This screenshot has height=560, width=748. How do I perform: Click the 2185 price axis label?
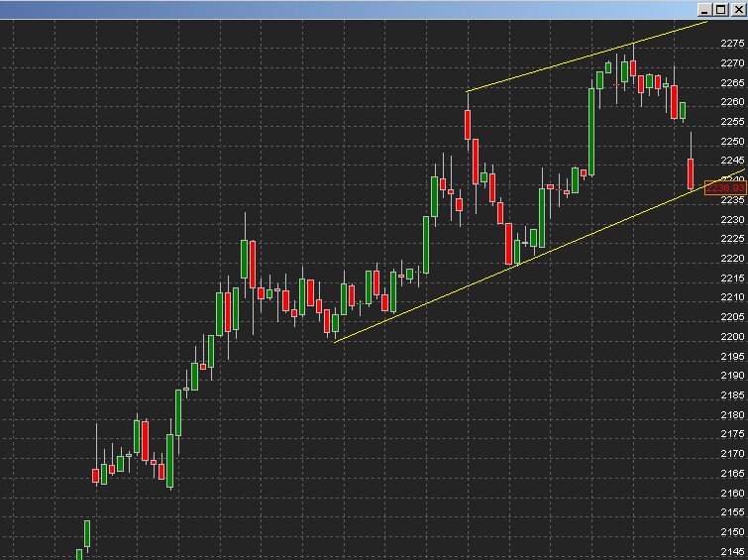tap(732, 395)
